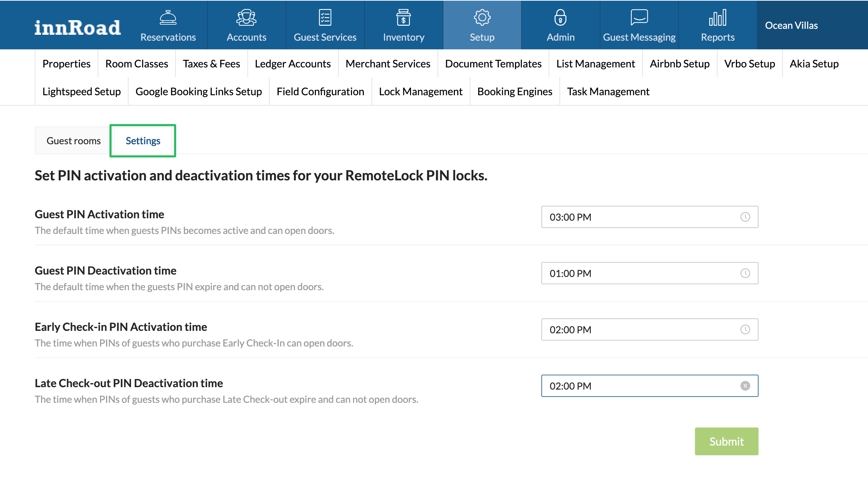Clear the Late Check-out time field
The width and height of the screenshot is (868, 481).
[x=745, y=386]
